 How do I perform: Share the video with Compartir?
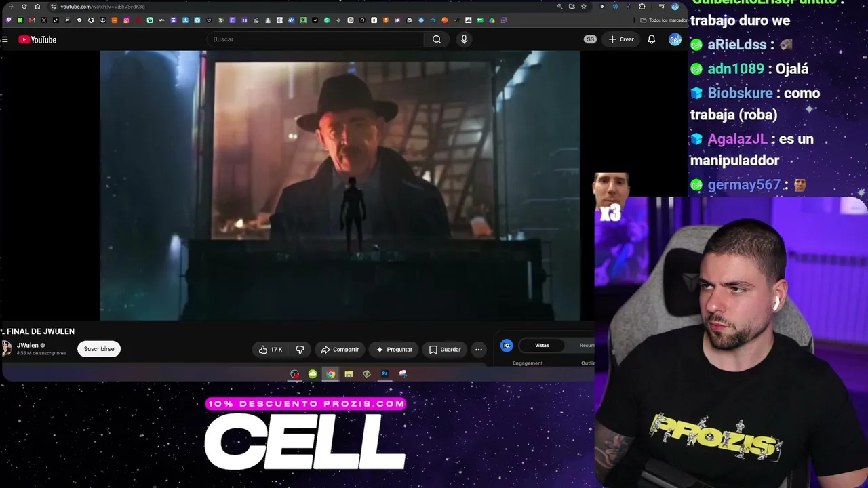click(x=340, y=350)
